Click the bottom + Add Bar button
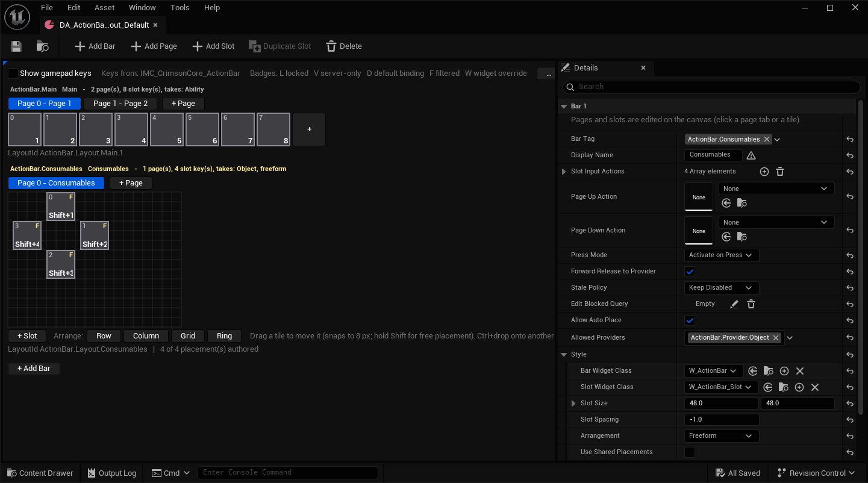 (34, 369)
